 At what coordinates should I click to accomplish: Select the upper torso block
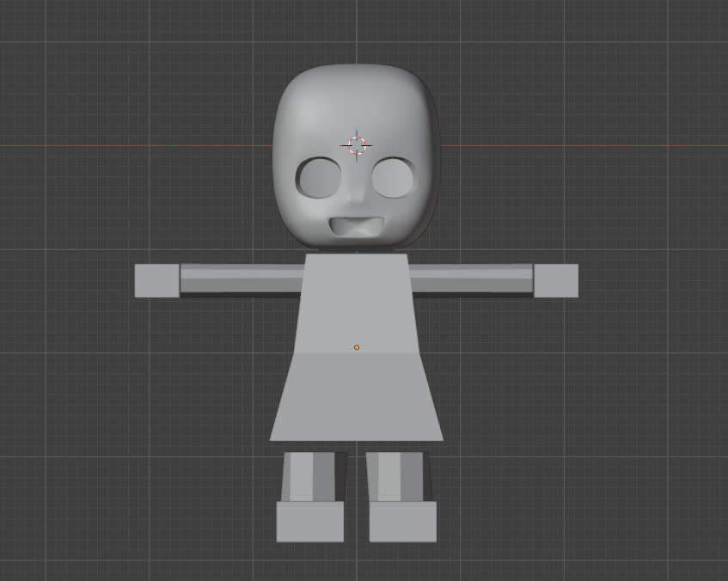click(x=357, y=303)
